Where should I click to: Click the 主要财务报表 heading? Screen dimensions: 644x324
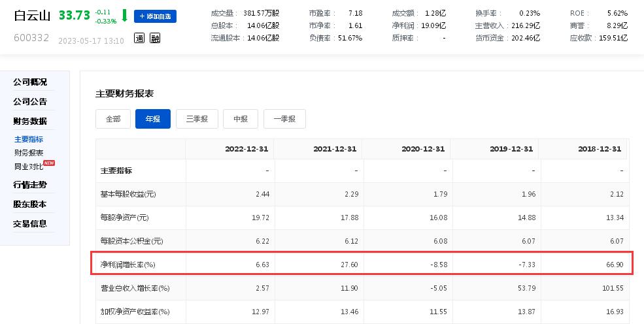pos(124,94)
